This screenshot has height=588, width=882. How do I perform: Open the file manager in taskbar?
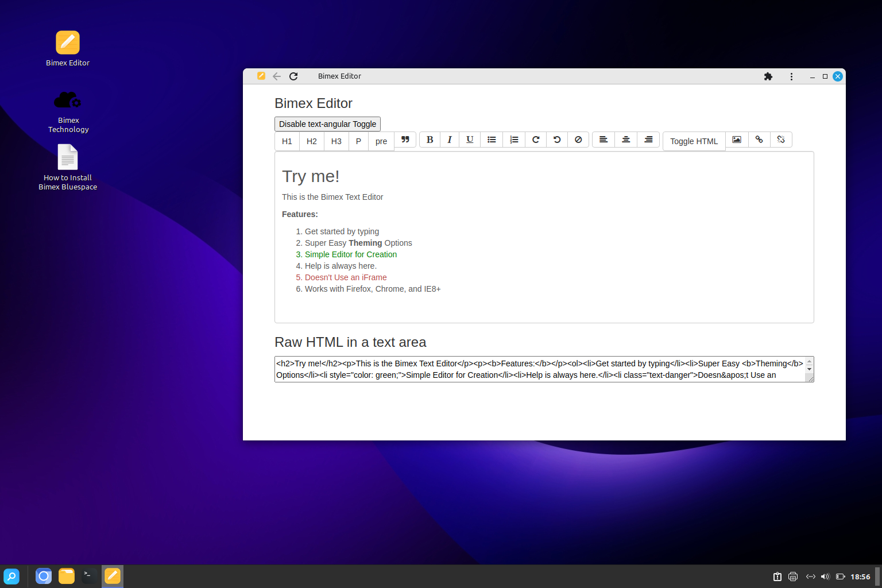pos(67,576)
